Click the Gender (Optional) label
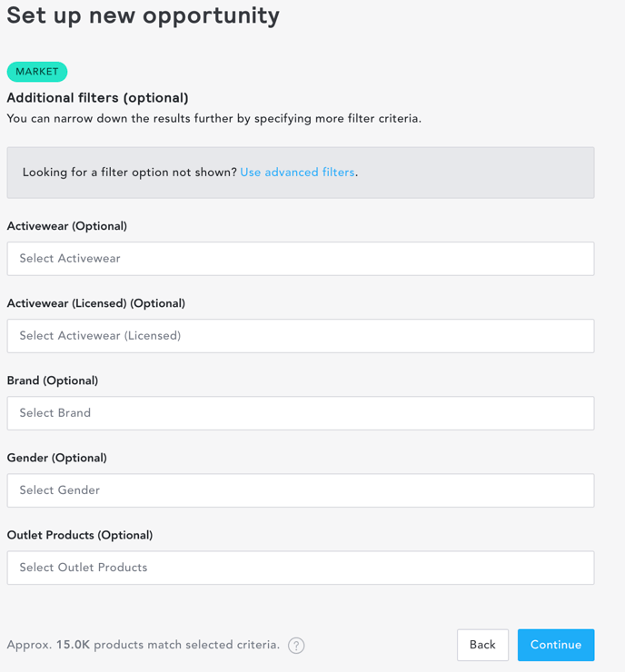Screen dimensions: 625x672 [x=56, y=458]
